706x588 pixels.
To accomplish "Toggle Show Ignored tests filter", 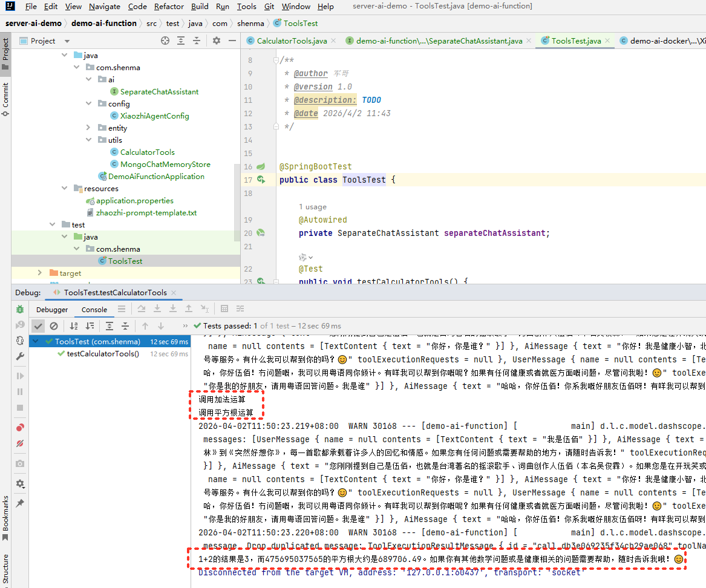I will pos(54,326).
